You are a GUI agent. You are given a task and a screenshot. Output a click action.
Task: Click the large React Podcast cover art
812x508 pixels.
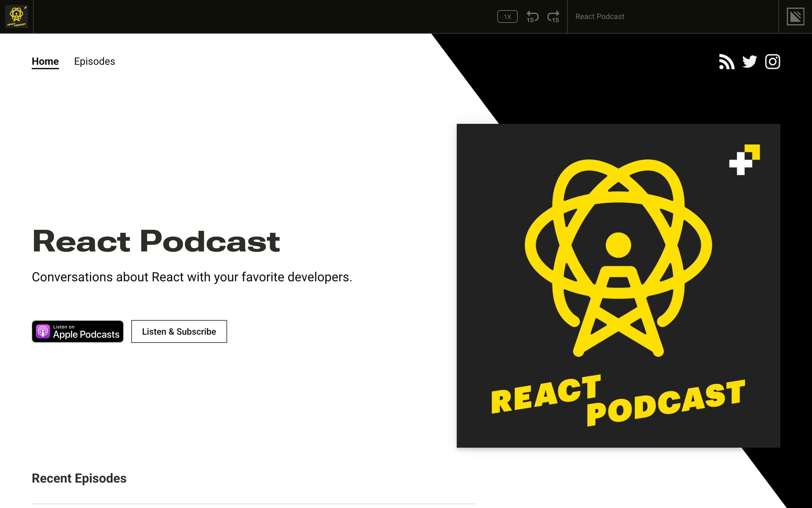pos(618,285)
